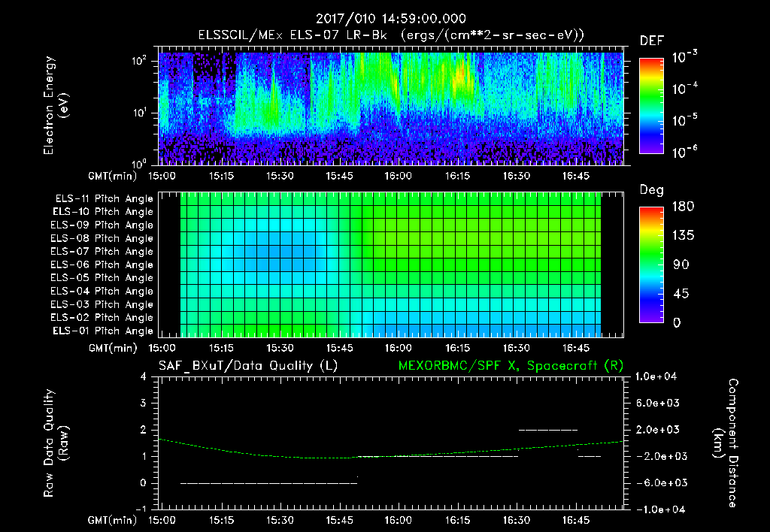Click 16:15 time tick under the spectrogram
770x532 pixels.
[x=457, y=176]
